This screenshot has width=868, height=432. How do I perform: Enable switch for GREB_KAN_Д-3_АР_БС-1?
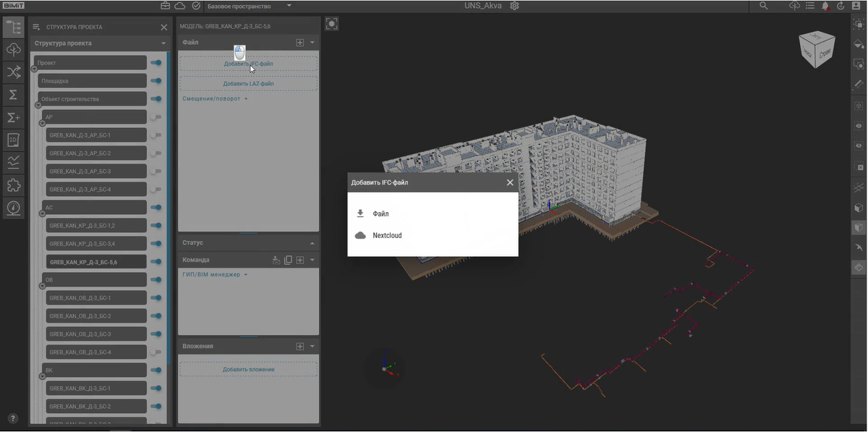(156, 135)
